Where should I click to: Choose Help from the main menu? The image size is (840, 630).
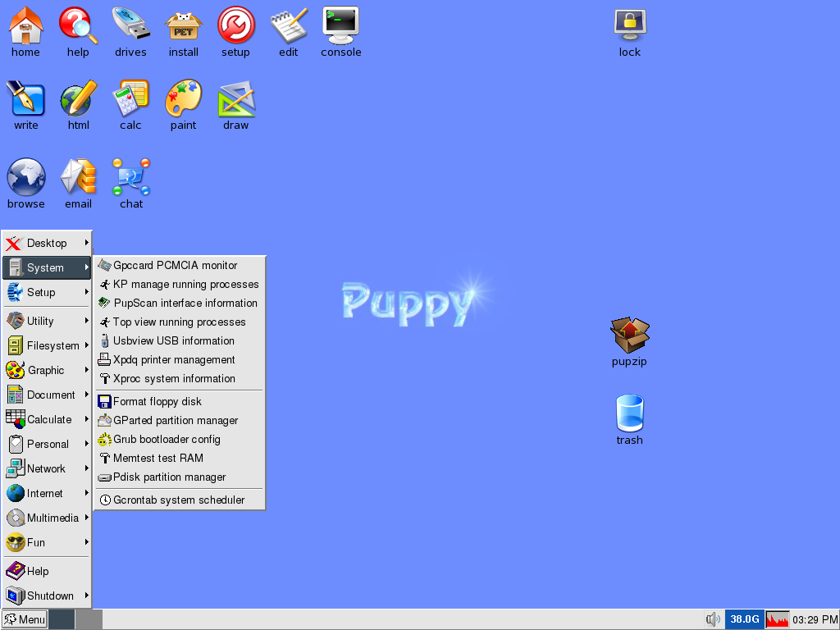[x=47, y=571]
